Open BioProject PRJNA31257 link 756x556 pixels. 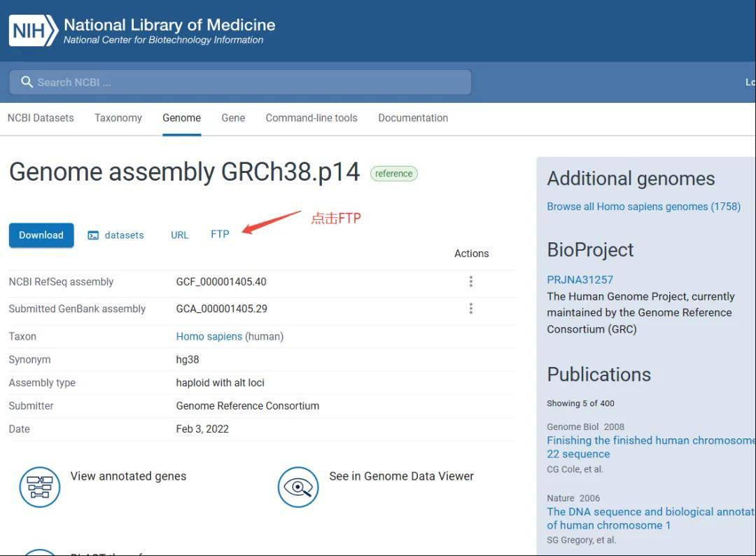coord(580,280)
